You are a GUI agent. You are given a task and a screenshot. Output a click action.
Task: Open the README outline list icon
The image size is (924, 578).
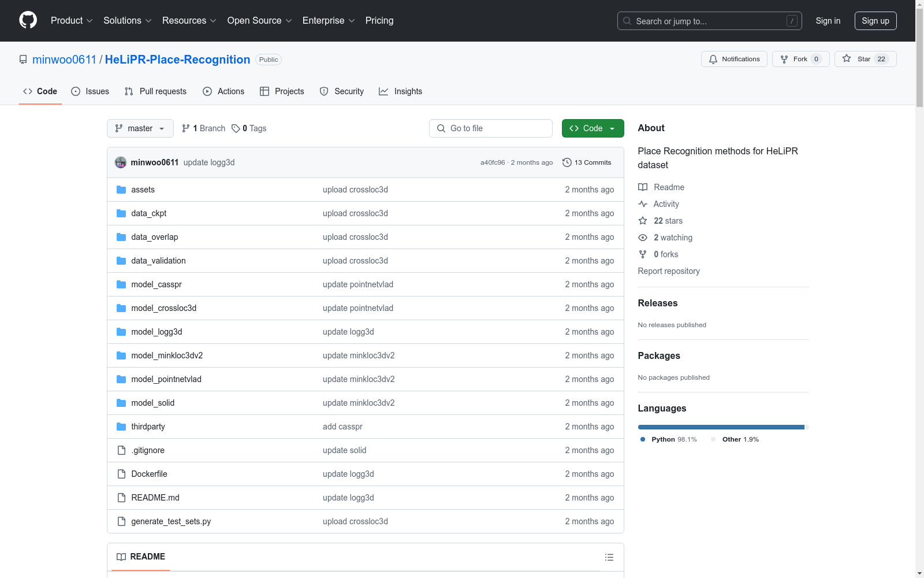(x=609, y=557)
